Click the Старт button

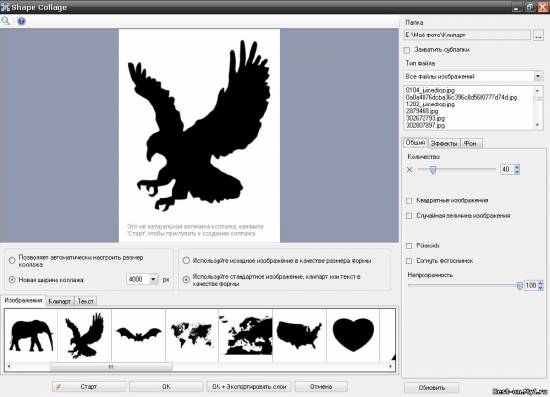pyautogui.click(x=89, y=386)
